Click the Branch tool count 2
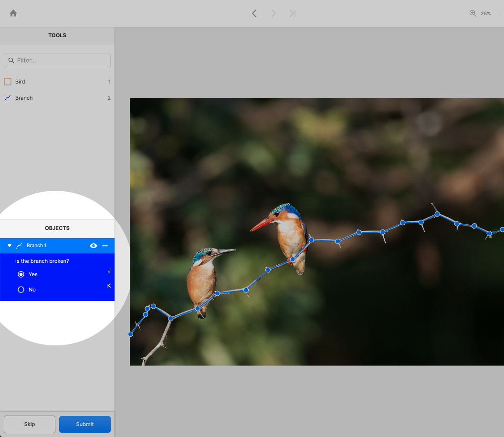The image size is (504, 437). click(x=109, y=98)
